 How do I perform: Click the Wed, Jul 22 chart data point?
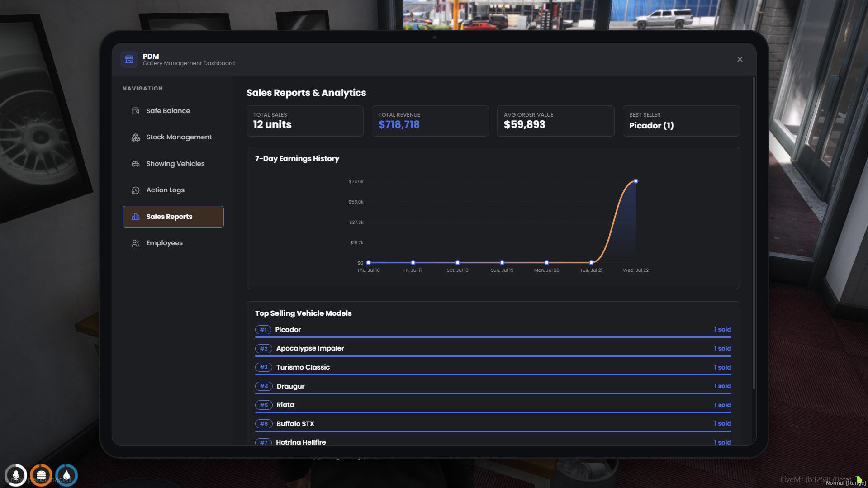[636, 181]
